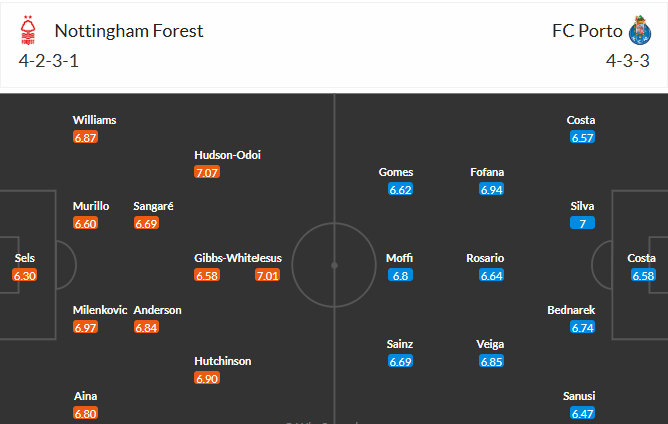Open the FC Porto team name link
The width and height of the screenshot is (668, 424).
[584, 30]
